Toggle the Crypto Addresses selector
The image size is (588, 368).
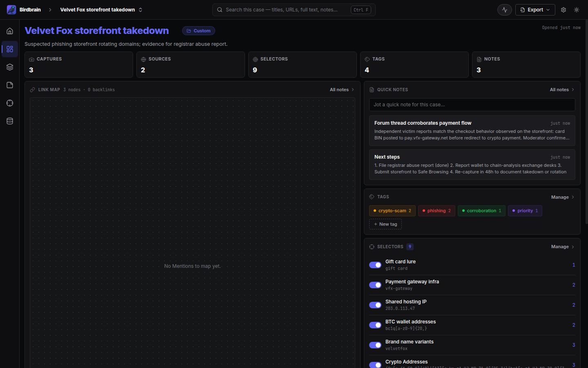click(x=375, y=365)
